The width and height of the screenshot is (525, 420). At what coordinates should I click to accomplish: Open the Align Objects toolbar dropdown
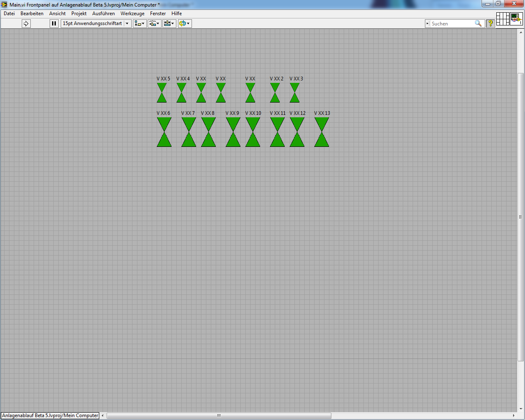click(x=140, y=23)
